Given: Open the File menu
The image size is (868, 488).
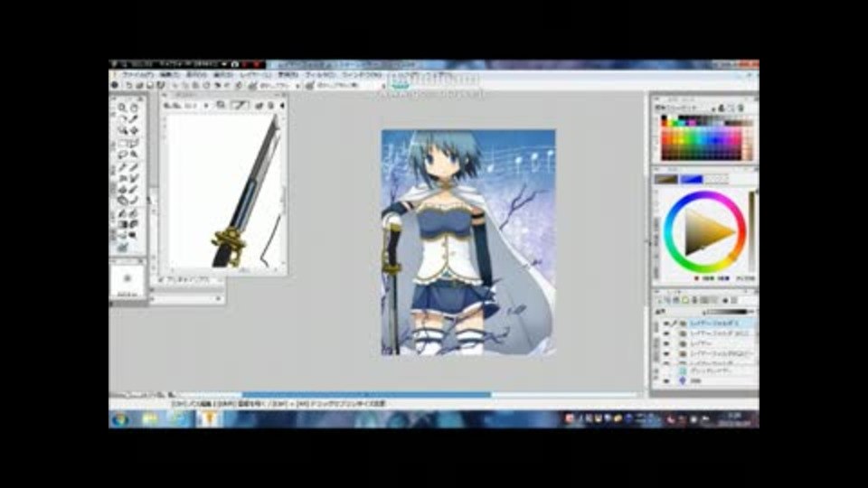Looking at the screenshot, I should tap(137, 75).
